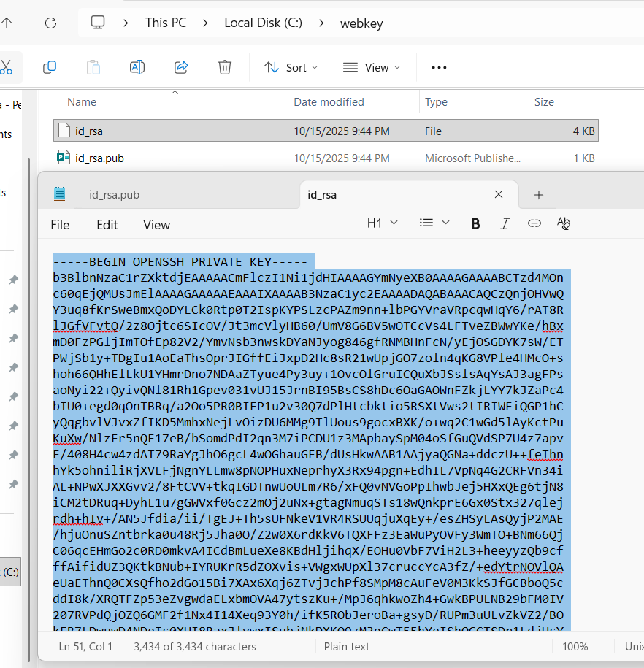The image size is (644, 668).
Task: Open the File menu in Notepad
Action: coord(60,225)
